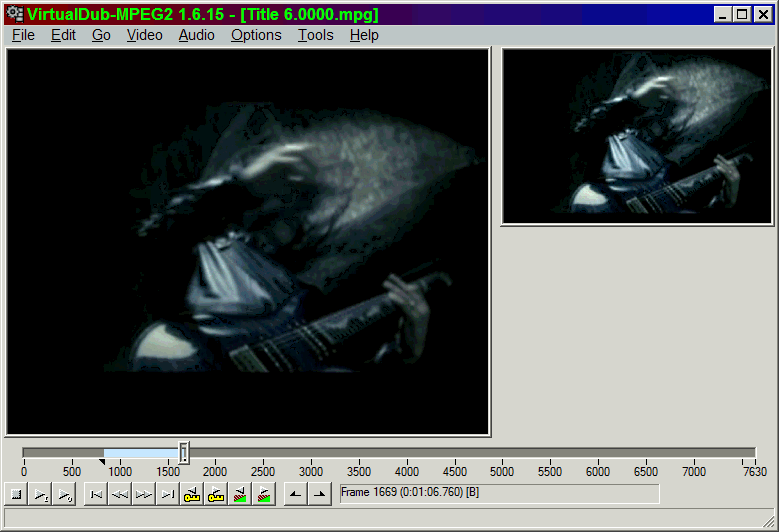Set selection start mark-in

pos(296,494)
